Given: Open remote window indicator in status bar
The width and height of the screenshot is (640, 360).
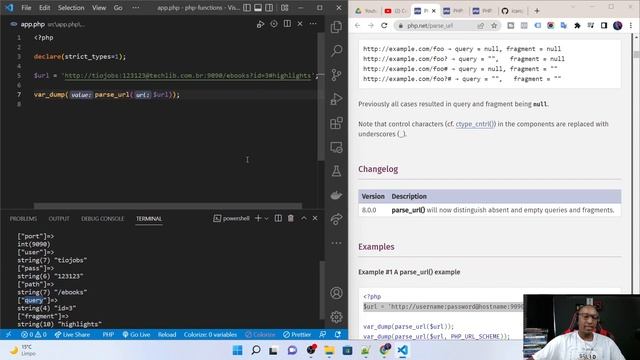Looking at the screenshot, I should click(x=9, y=335).
